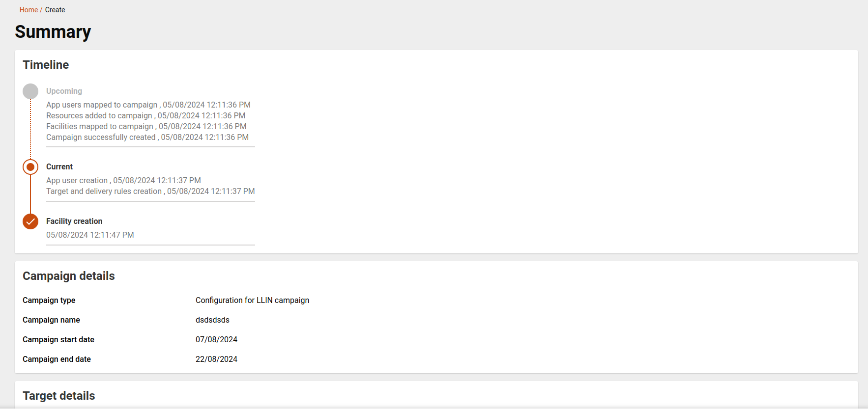Click the Create breadcrumb item
868x411 pixels.
click(55, 10)
